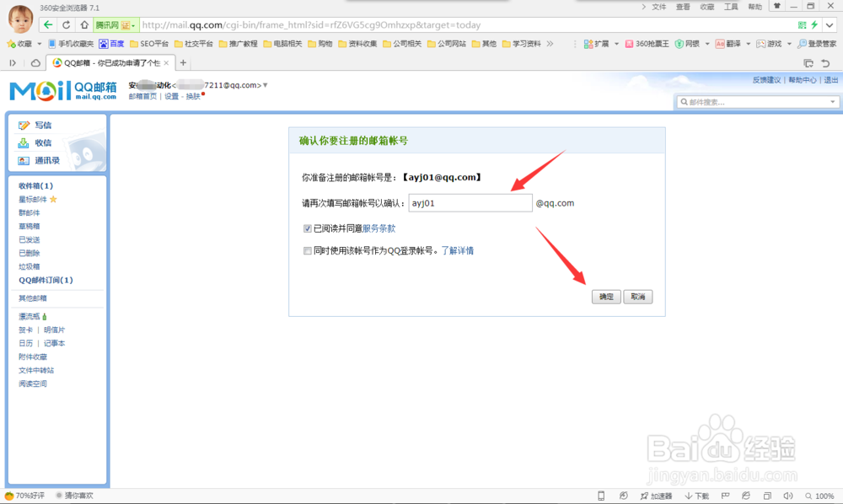Viewport: 843px width, 504px height.
Task: Expand the account dropdown arrow after qq.com
Action: tap(265, 85)
